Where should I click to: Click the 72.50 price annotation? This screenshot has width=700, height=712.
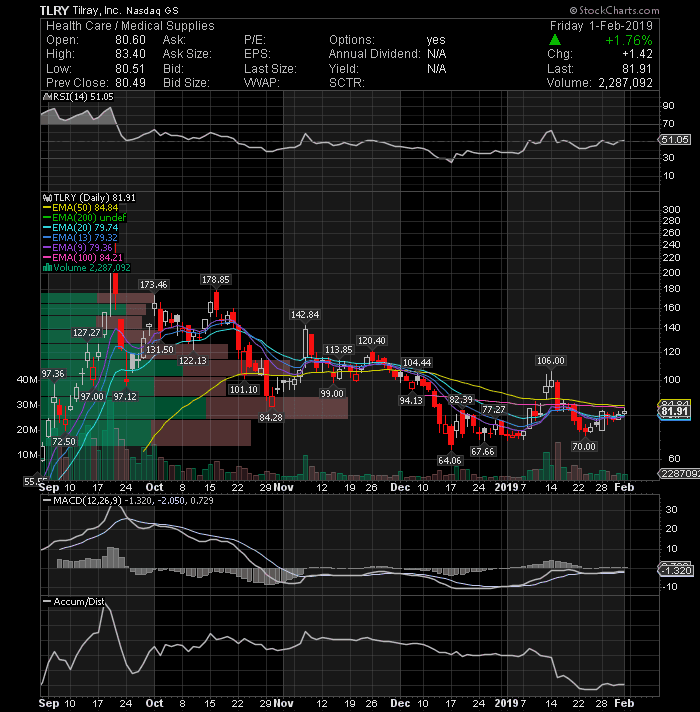pyautogui.click(x=64, y=441)
